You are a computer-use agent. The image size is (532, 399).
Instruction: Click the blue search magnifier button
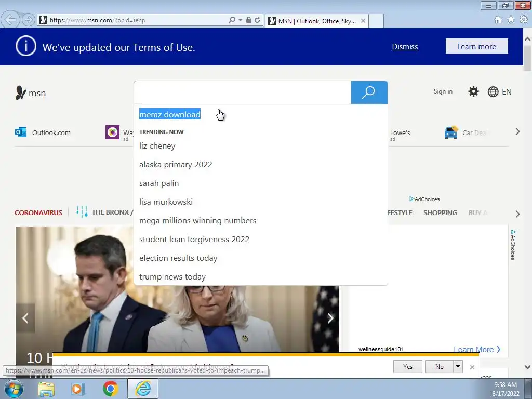369,92
